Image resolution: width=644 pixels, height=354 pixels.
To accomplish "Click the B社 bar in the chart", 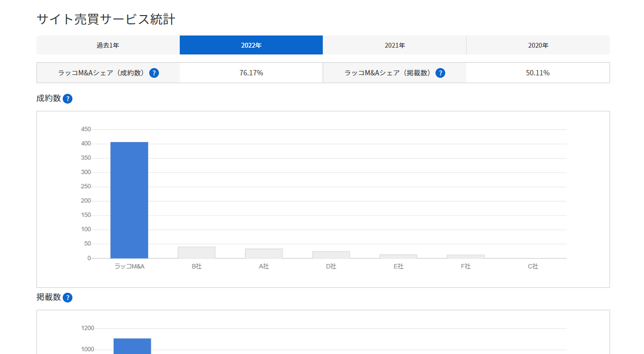I will pos(196,252).
